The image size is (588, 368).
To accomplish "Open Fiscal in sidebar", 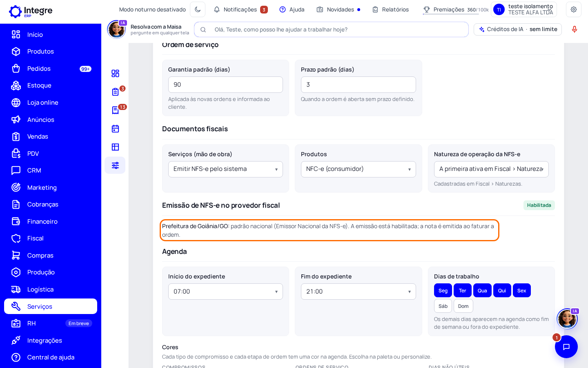I will tap(51, 238).
